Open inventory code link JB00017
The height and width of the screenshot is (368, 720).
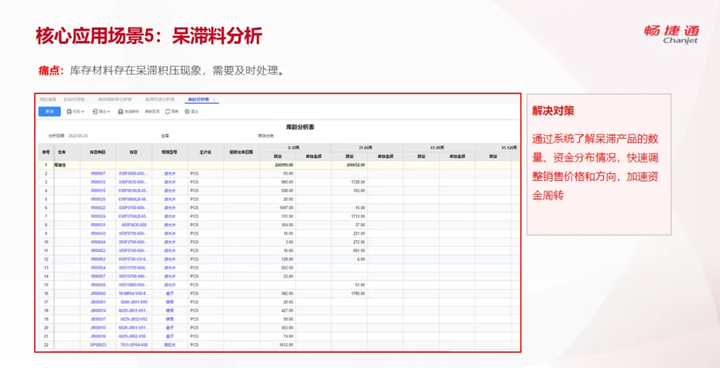(x=98, y=319)
